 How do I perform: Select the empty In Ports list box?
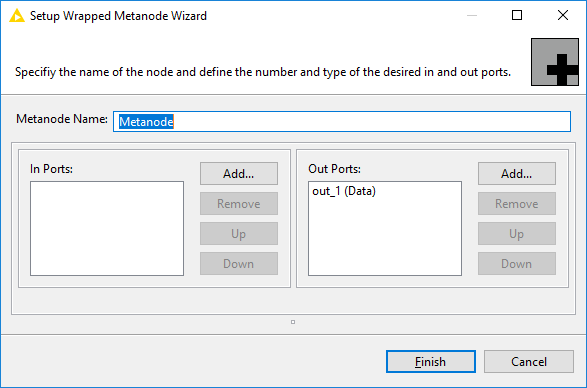(107, 228)
